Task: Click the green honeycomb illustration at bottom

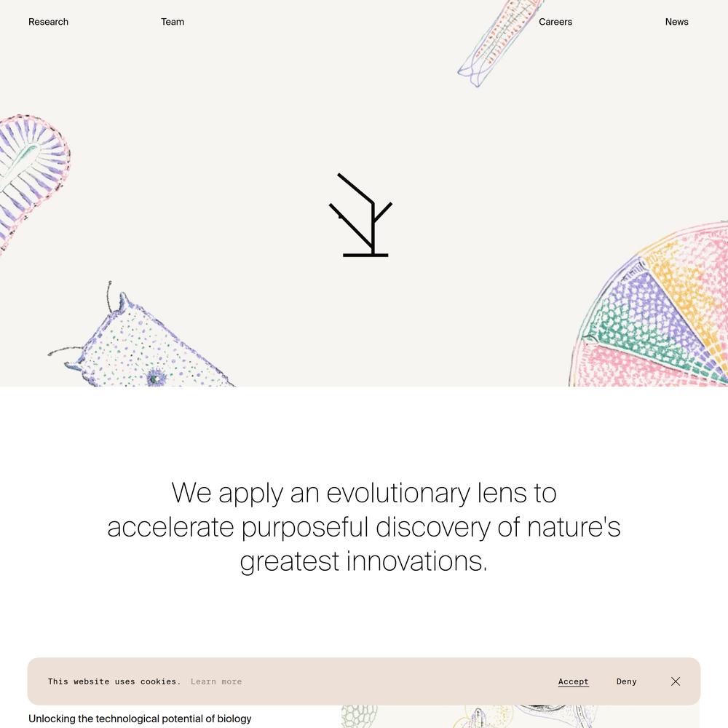Action: pos(360,716)
